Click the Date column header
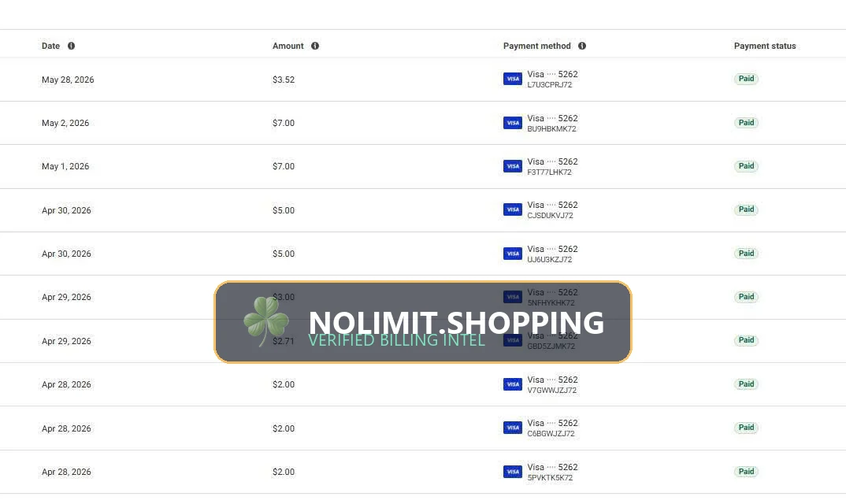Image resolution: width=846 pixels, height=504 pixels. point(50,46)
